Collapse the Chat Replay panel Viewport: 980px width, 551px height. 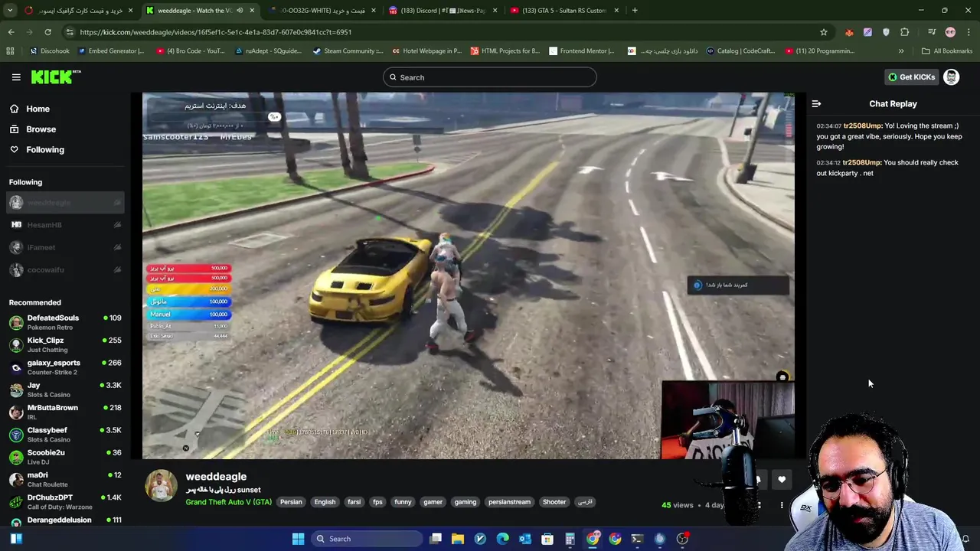click(816, 104)
